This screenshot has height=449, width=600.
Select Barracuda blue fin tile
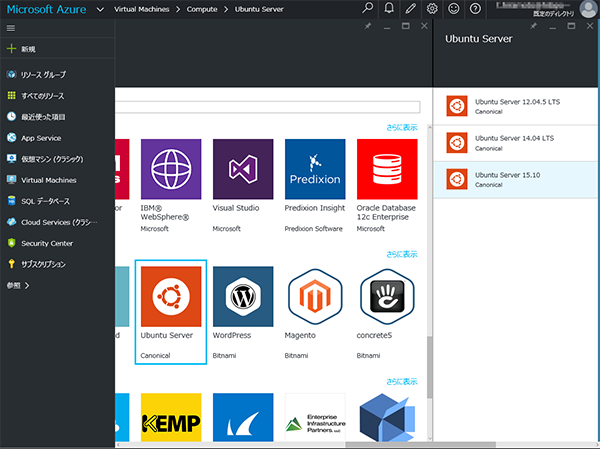[x=243, y=417]
